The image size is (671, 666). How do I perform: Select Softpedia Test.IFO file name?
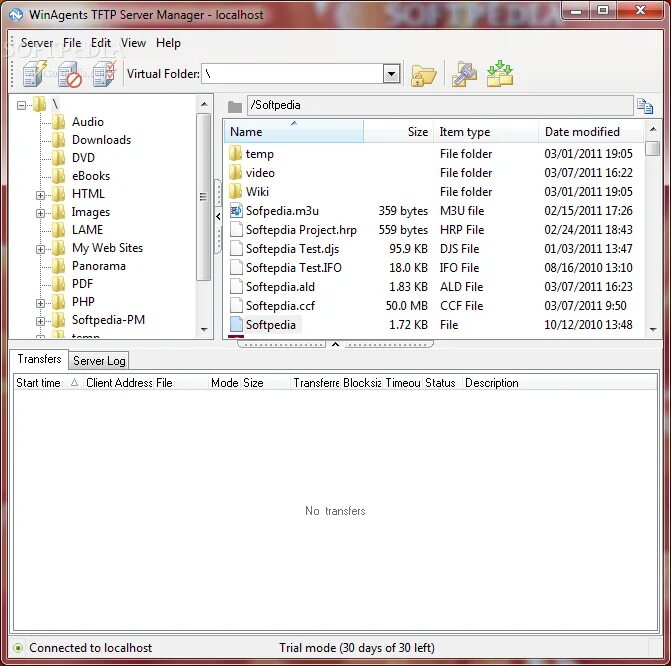[x=294, y=268]
